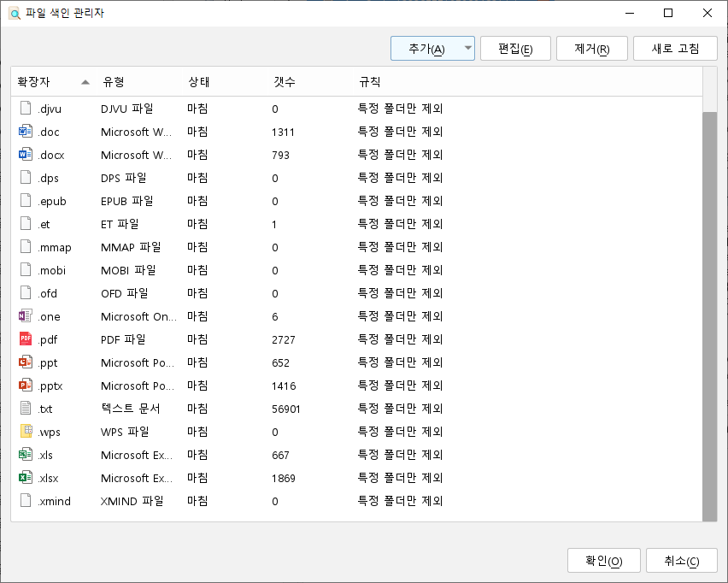Click the blank file icon for .mobi

click(26, 270)
